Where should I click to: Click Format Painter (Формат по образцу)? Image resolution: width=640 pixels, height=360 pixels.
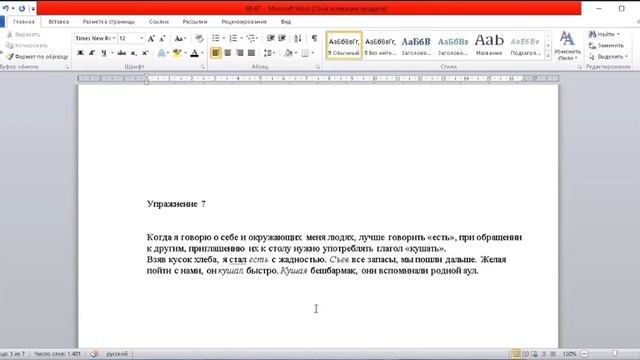click(x=37, y=57)
